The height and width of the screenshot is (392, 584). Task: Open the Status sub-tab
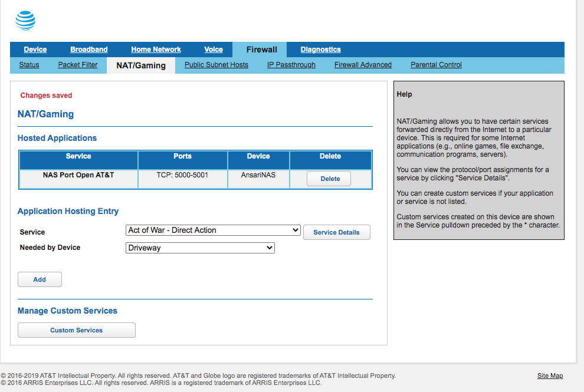click(29, 65)
